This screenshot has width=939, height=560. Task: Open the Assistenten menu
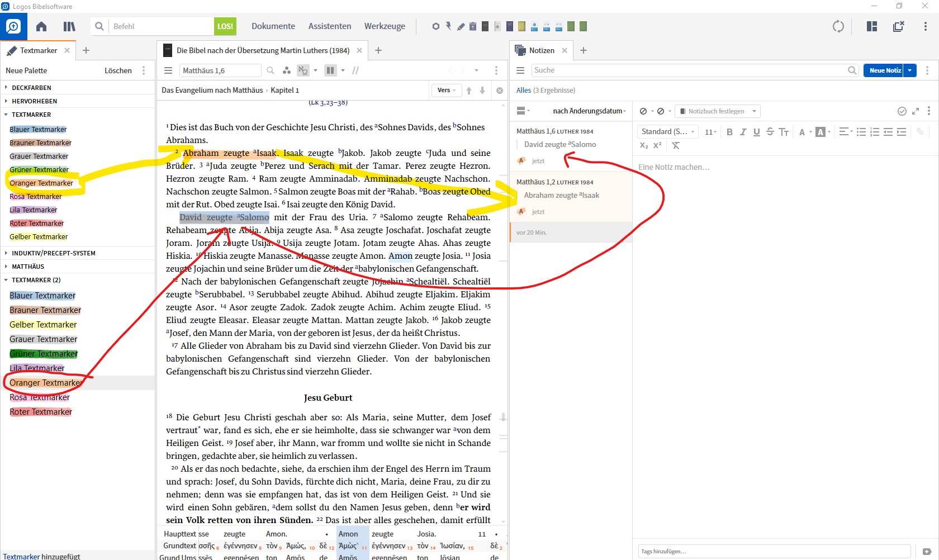[x=330, y=26]
